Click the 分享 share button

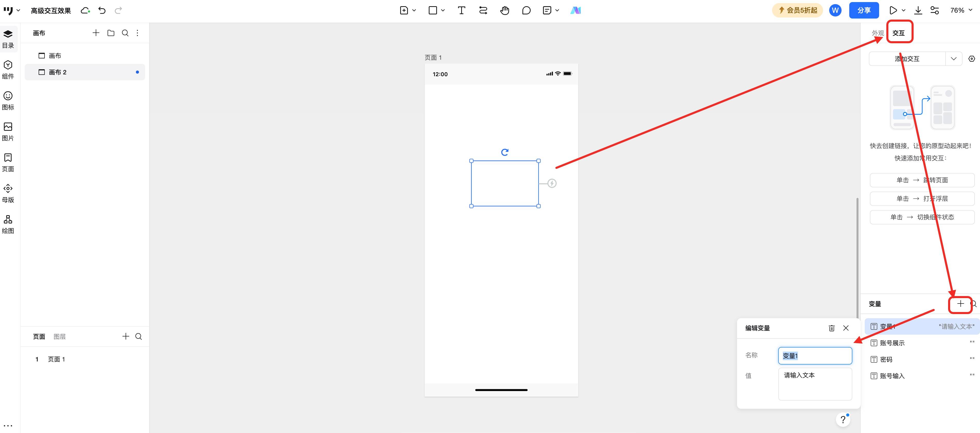pyautogui.click(x=864, y=10)
